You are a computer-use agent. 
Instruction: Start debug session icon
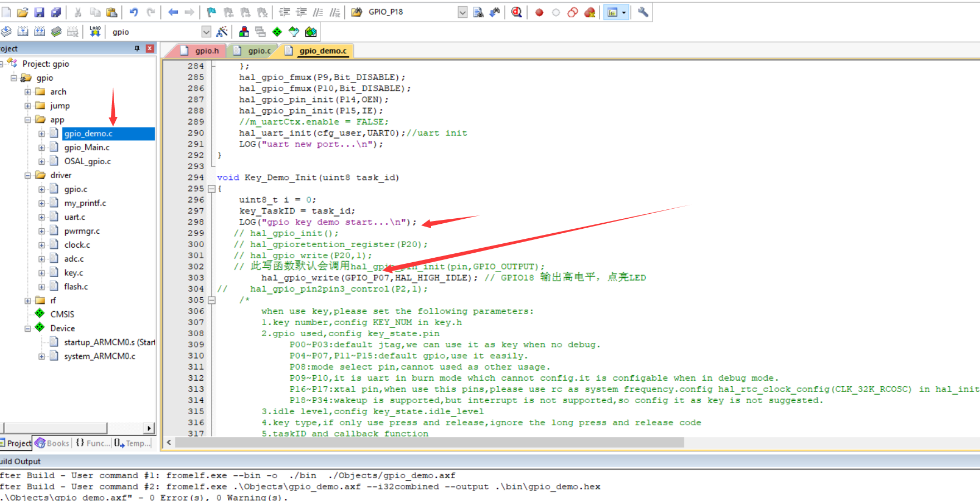516,12
